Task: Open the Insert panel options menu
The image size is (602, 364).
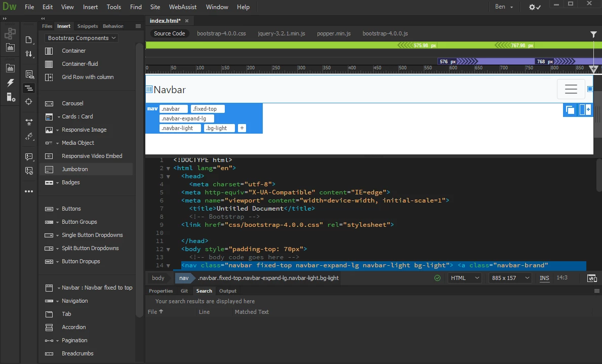Action: point(138,26)
